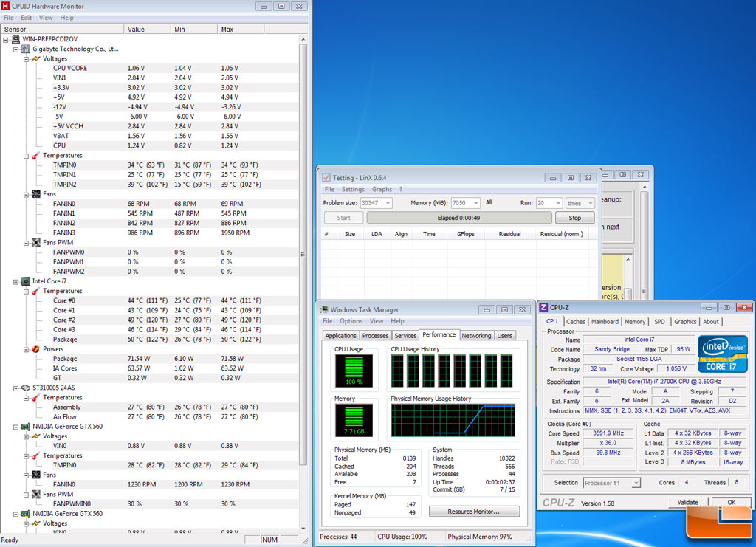
Task: Collapse the Gigabyte Voltages tree section
Action: [25, 58]
